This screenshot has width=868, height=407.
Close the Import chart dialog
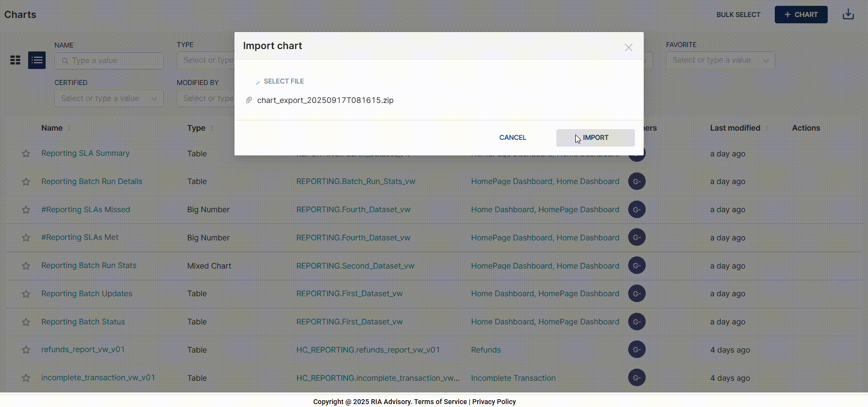click(628, 48)
